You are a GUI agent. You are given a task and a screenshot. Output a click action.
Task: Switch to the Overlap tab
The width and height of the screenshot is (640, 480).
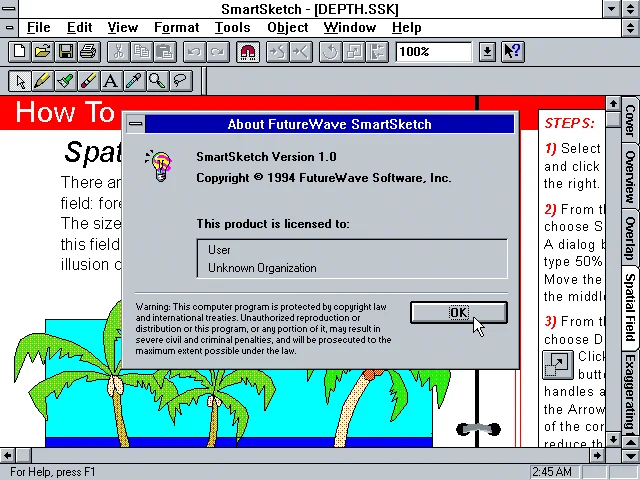630,238
